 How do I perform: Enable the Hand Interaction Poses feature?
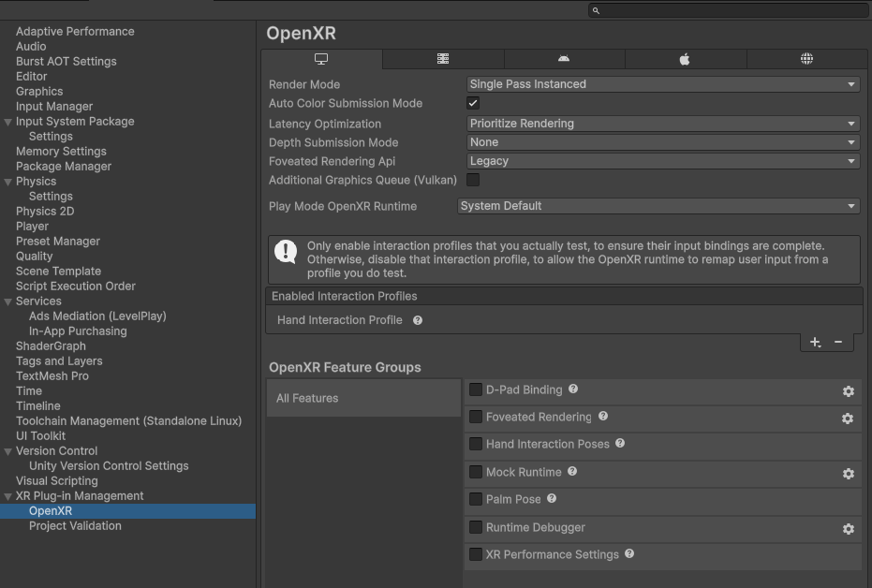coord(476,444)
